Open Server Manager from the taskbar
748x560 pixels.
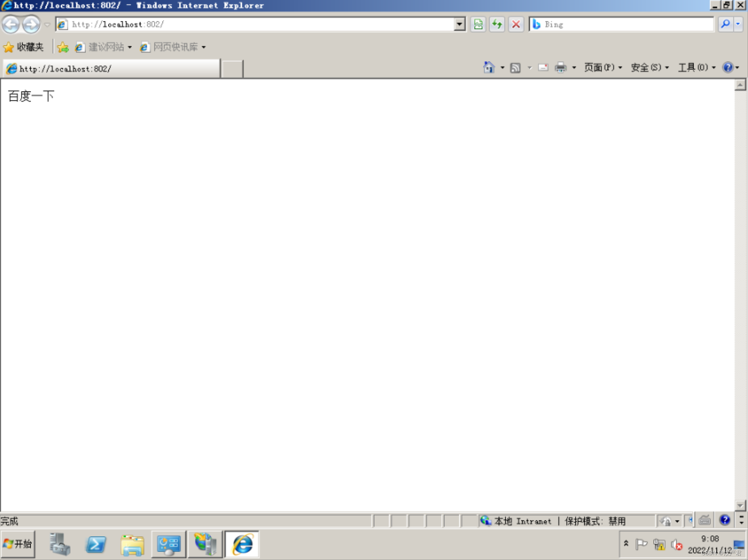pyautogui.click(x=60, y=544)
